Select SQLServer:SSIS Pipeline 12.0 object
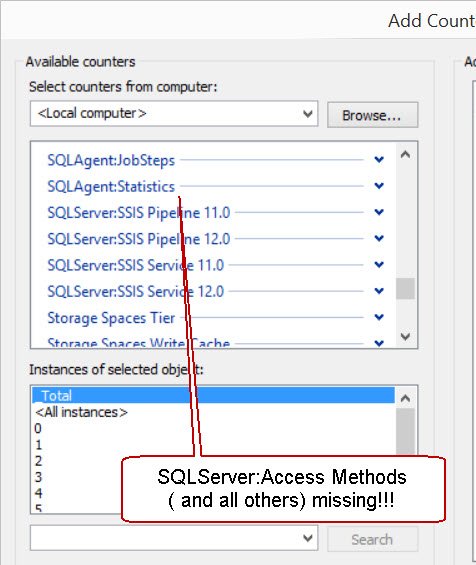The width and height of the screenshot is (476, 565). (139, 239)
